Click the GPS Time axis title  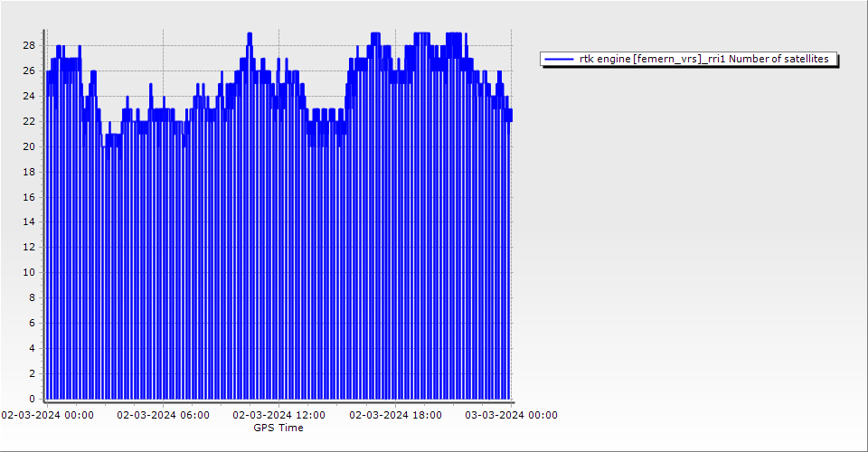click(278, 428)
